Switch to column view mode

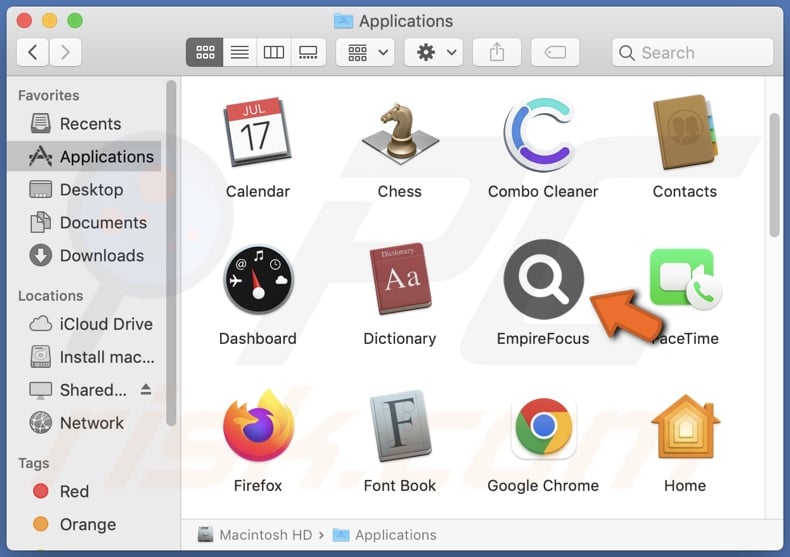coord(274,52)
